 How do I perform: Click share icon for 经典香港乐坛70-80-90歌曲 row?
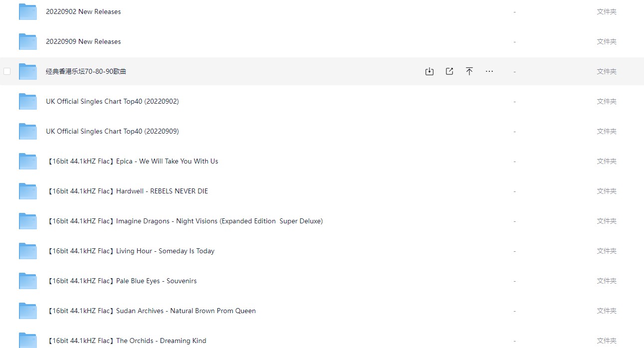click(x=449, y=71)
